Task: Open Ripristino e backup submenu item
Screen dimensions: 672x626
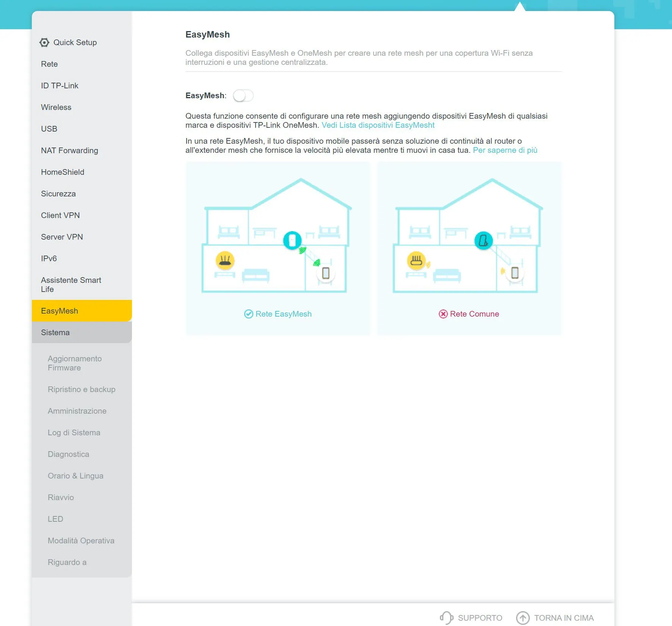Action: coord(82,389)
